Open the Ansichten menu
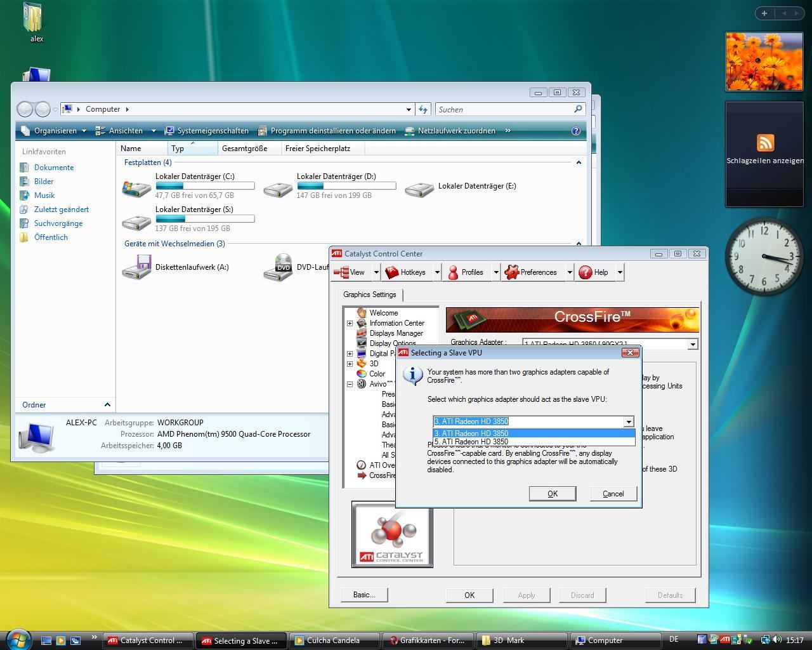 click(126, 131)
